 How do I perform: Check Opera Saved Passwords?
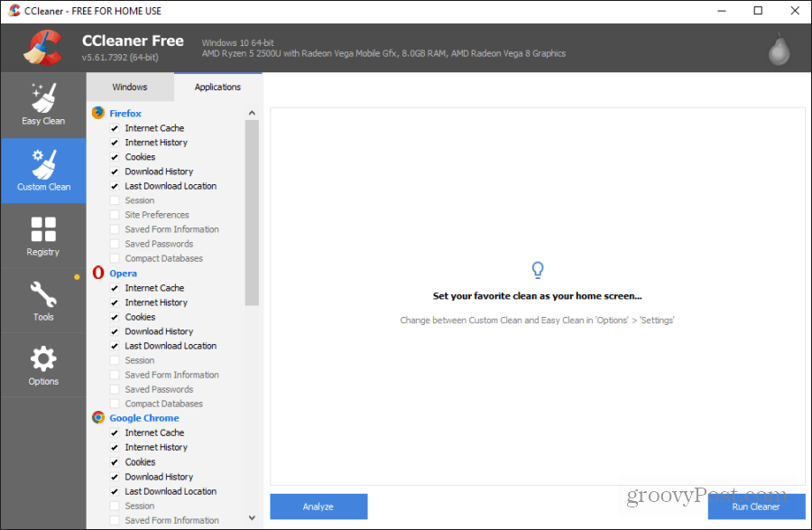(115, 389)
